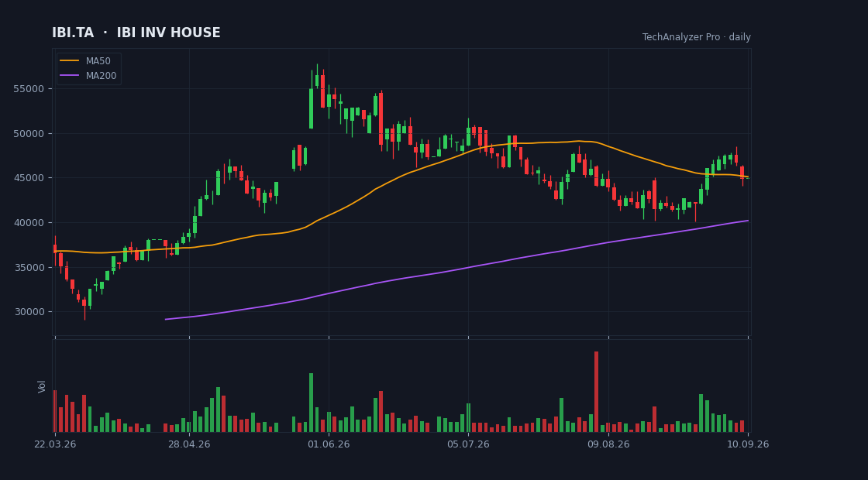Image resolution: width=868 pixels, height=480 pixels.
Task: Click the tallest green volume bar
Action: point(311,403)
